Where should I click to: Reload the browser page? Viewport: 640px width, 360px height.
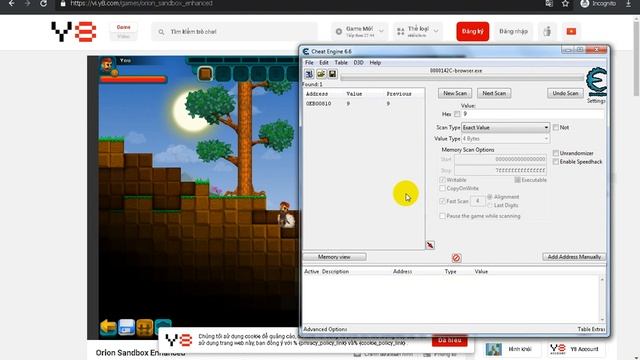43,4
